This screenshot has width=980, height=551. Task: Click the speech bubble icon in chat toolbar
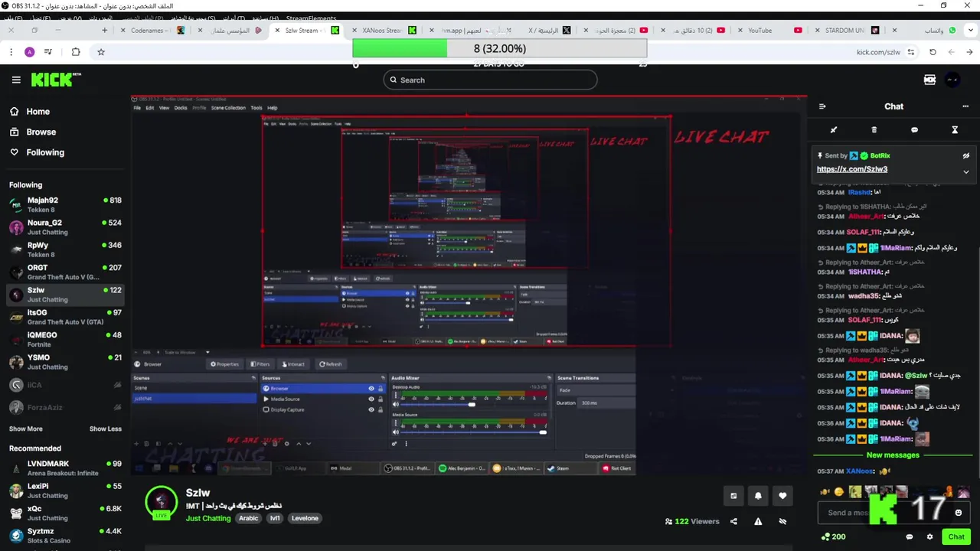[914, 130]
